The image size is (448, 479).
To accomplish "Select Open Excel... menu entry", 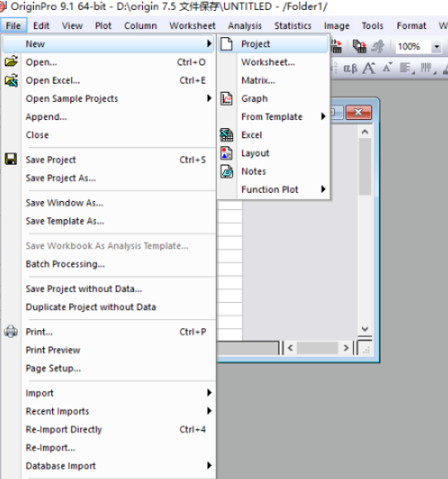I will pyautogui.click(x=109, y=80).
